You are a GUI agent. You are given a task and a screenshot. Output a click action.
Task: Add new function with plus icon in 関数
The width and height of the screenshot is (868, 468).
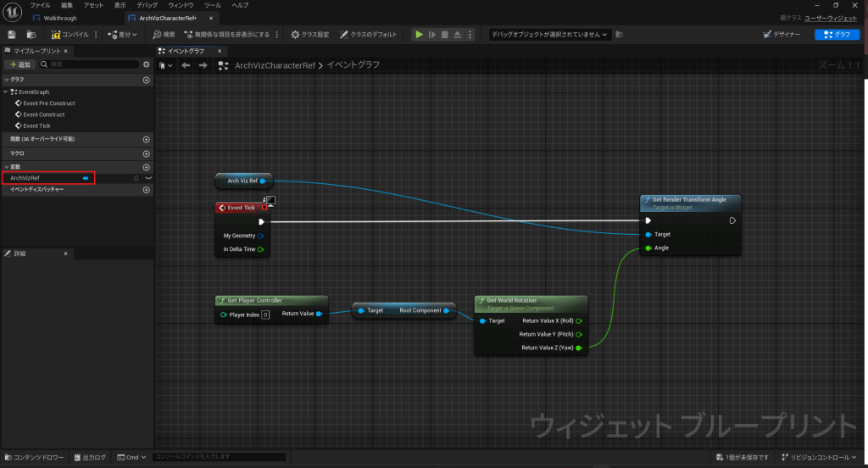coord(147,139)
